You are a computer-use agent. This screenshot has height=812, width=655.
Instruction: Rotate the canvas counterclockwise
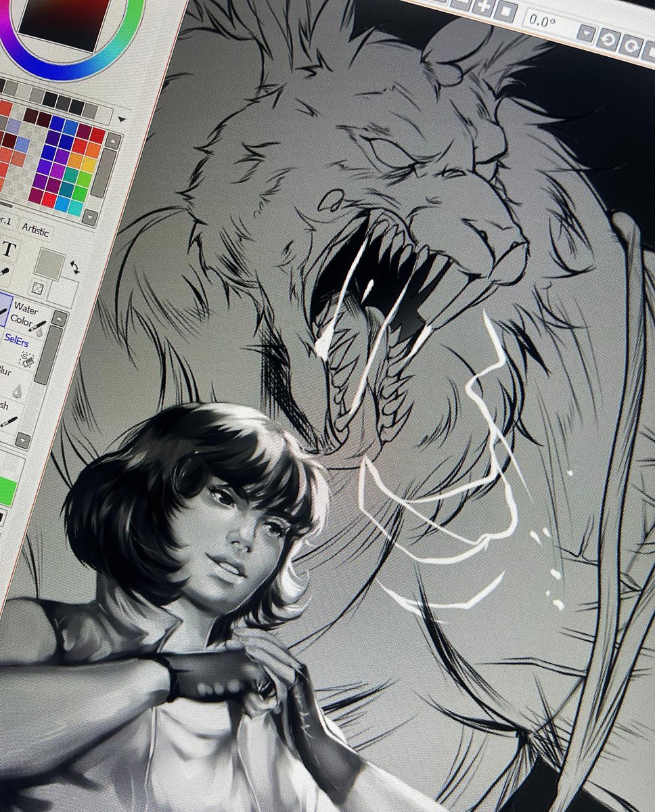[x=608, y=40]
